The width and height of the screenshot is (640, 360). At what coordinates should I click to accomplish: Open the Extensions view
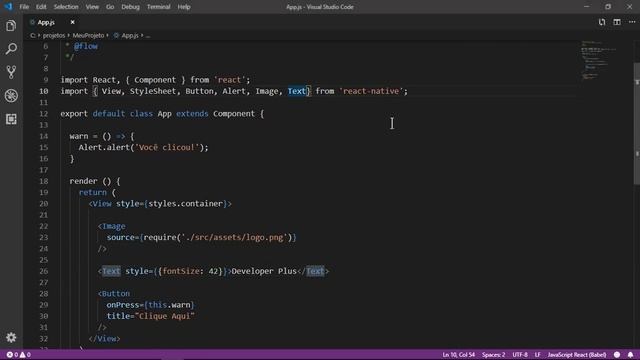coord(11,119)
